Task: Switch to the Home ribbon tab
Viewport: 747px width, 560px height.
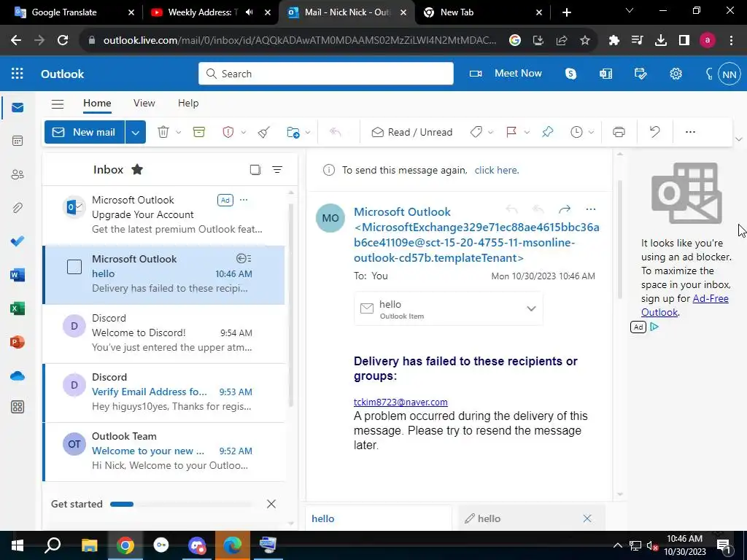Action: click(x=97, y=103)
